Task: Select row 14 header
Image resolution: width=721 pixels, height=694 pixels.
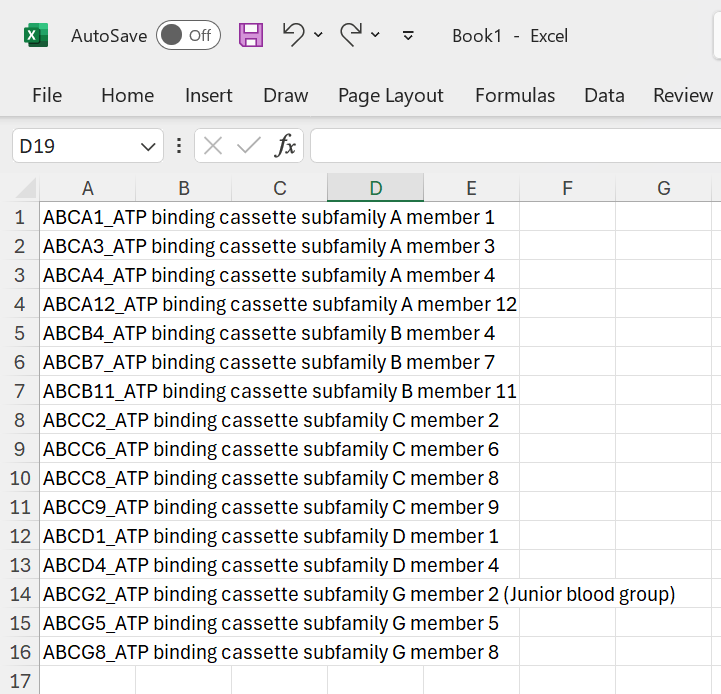Action: (19, 594)
